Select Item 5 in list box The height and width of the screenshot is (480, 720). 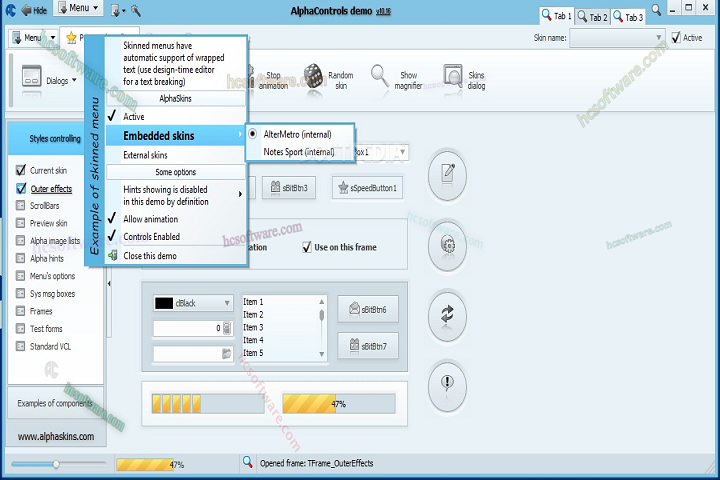coord(253,353)
